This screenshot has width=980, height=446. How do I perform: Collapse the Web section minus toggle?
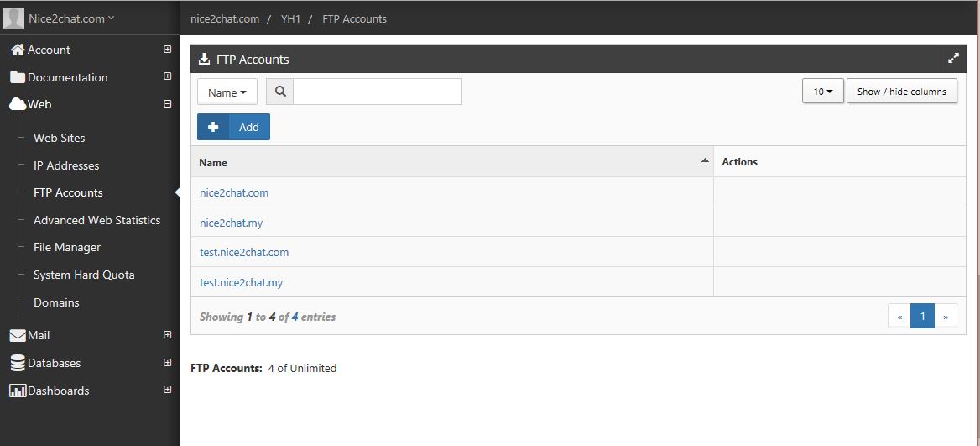pyautogui.click(x=168, y=104)
